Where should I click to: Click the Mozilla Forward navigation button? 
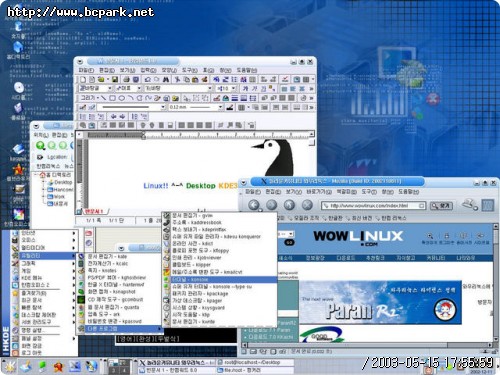coord(271,205)
